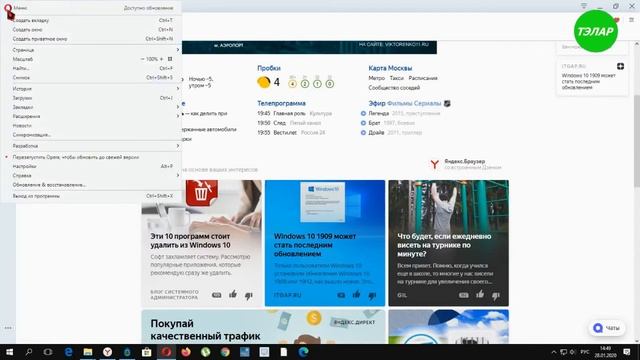Open Microsoft Store on taskbar
The height and width of the screenshot is (360, 640).
(x=147, y=352)
